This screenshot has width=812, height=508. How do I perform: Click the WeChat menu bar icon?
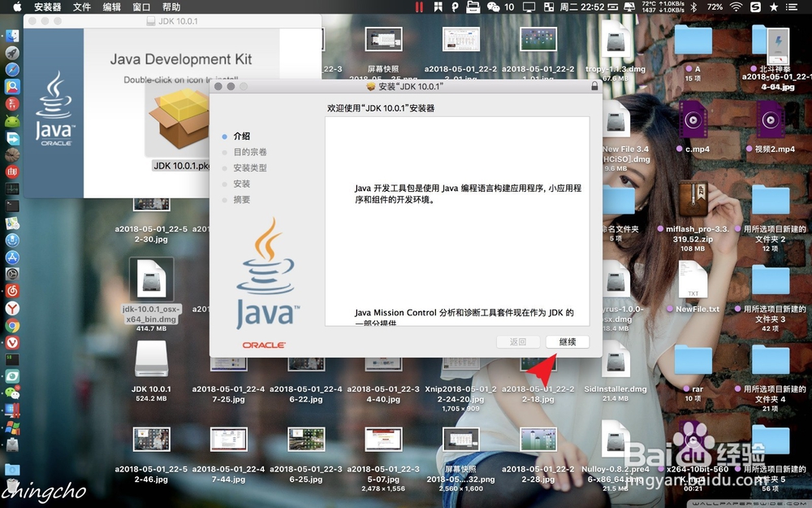coord(494,7)
